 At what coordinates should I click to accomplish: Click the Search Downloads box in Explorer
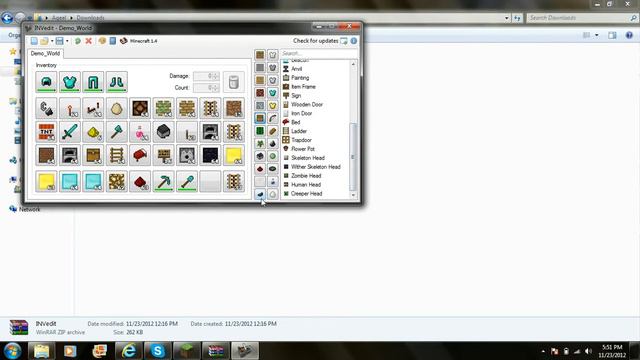tap(582, 18)
